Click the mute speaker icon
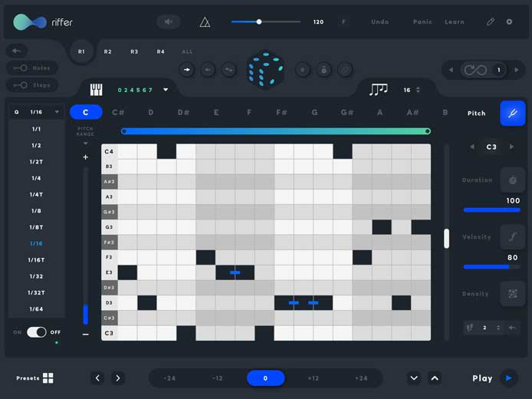532x399 pixels. (169, 22)
